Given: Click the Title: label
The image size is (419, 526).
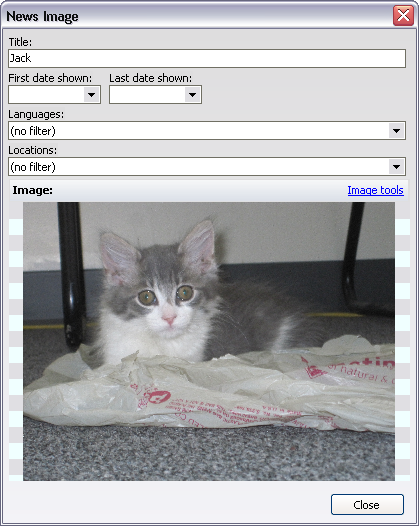Looking at the screenshot, I should 20,42.
